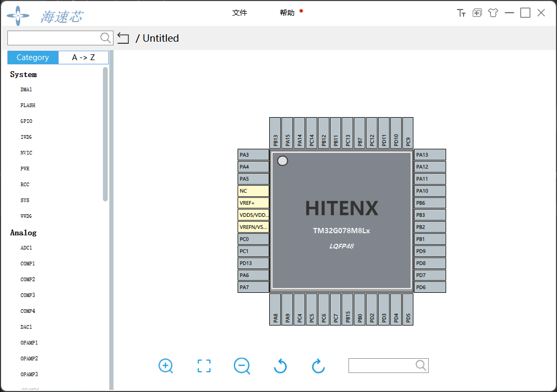Click the VDD5/VDD pin on the chip
This screenshot has width=557, height=392.
253,215
